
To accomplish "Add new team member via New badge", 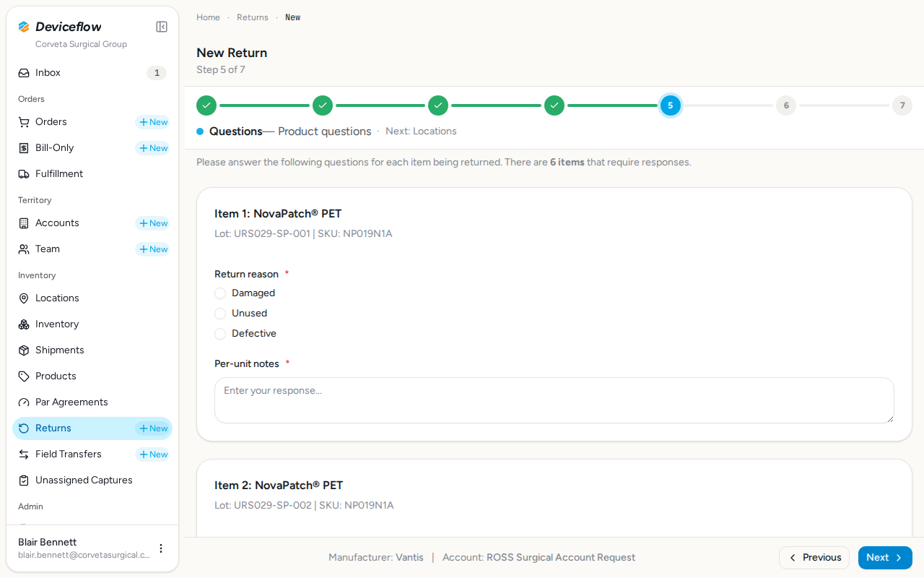I will coord(153,249).
